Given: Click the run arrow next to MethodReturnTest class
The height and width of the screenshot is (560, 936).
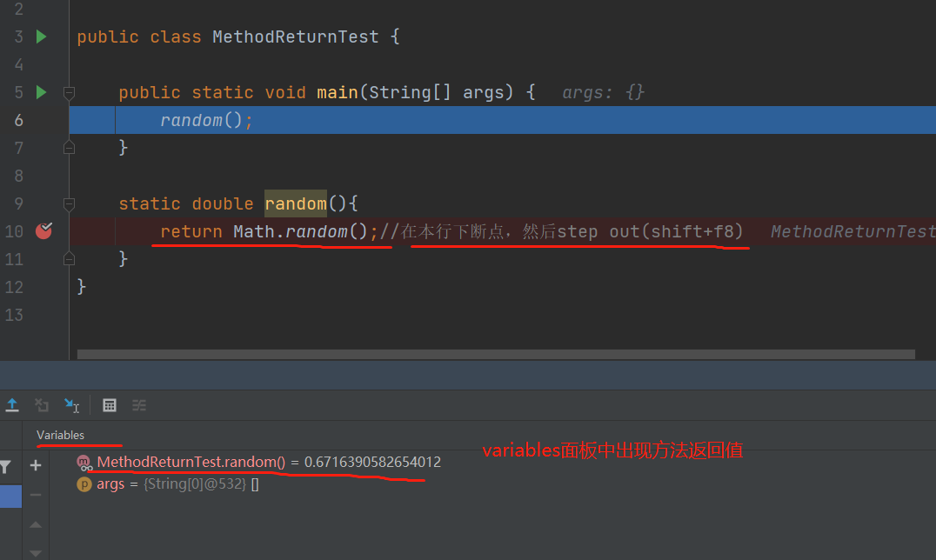Looking at the screenshot, I should [x=40, y=37].
